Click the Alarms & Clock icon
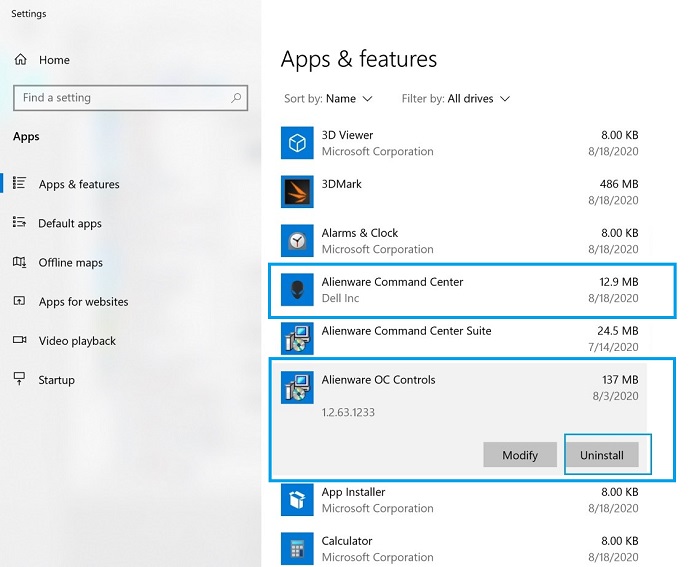700x567 pixels. coord(297,241)
